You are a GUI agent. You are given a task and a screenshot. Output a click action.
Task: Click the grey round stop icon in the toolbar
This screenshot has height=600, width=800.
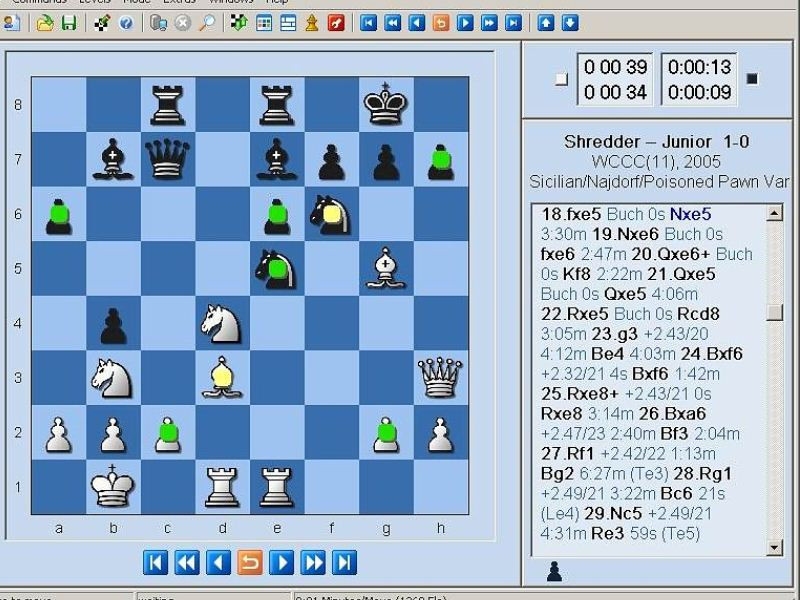click(x=182, y=22)
